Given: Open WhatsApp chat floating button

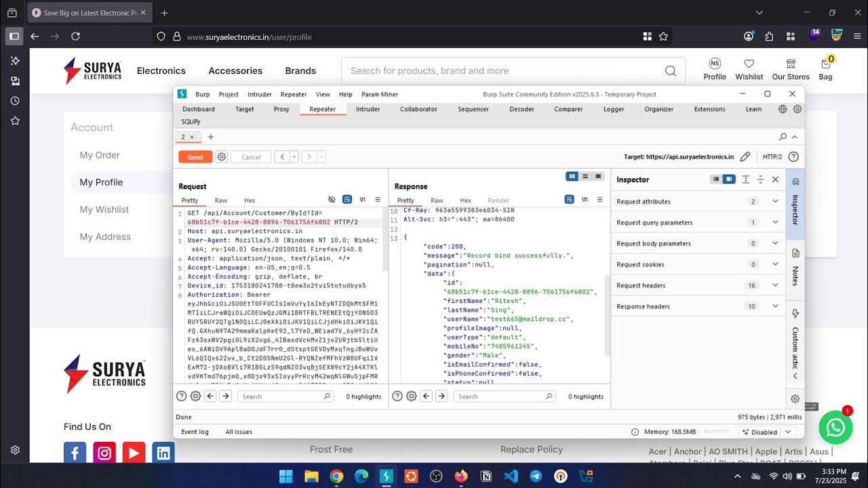Looking at the screenshot, I should pos(835,427).
